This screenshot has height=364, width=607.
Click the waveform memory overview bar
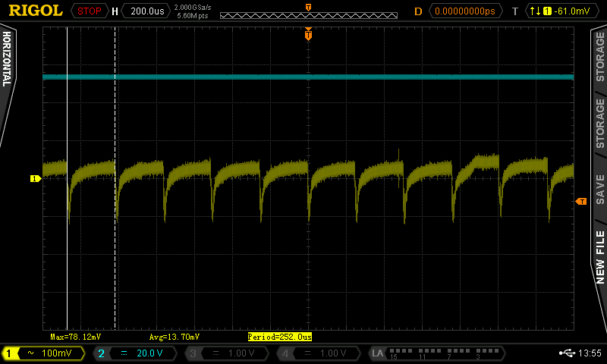point(309,15)
